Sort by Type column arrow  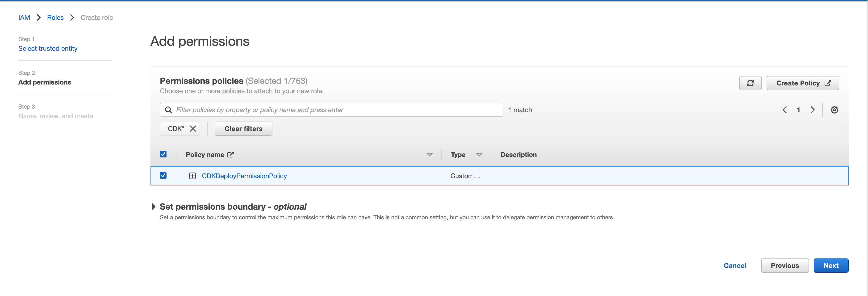(x=479, y=155)
